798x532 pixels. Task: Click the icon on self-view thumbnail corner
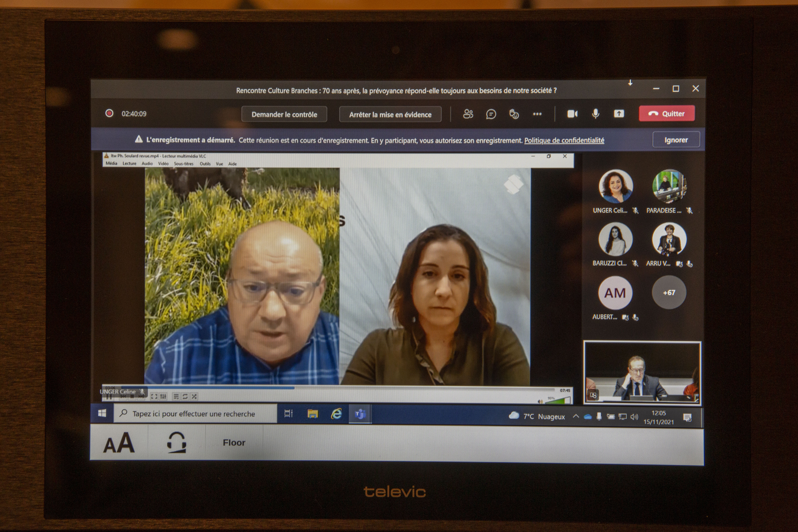pos(593,395)
